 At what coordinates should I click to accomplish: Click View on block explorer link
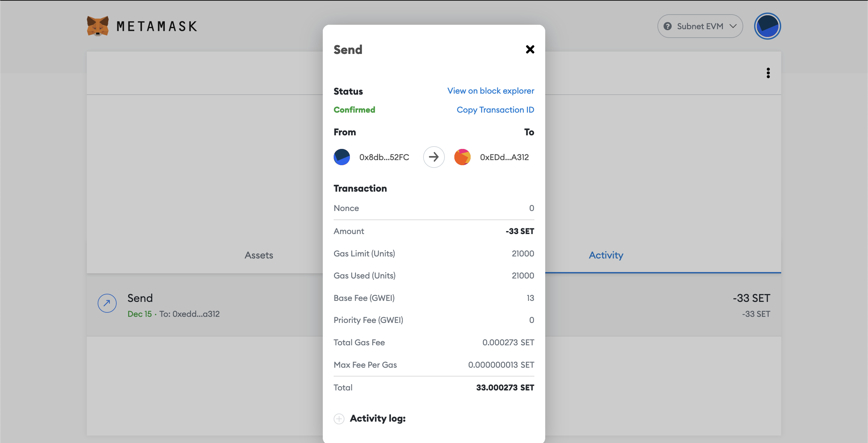pyautogui.click(x=490, y=90)
